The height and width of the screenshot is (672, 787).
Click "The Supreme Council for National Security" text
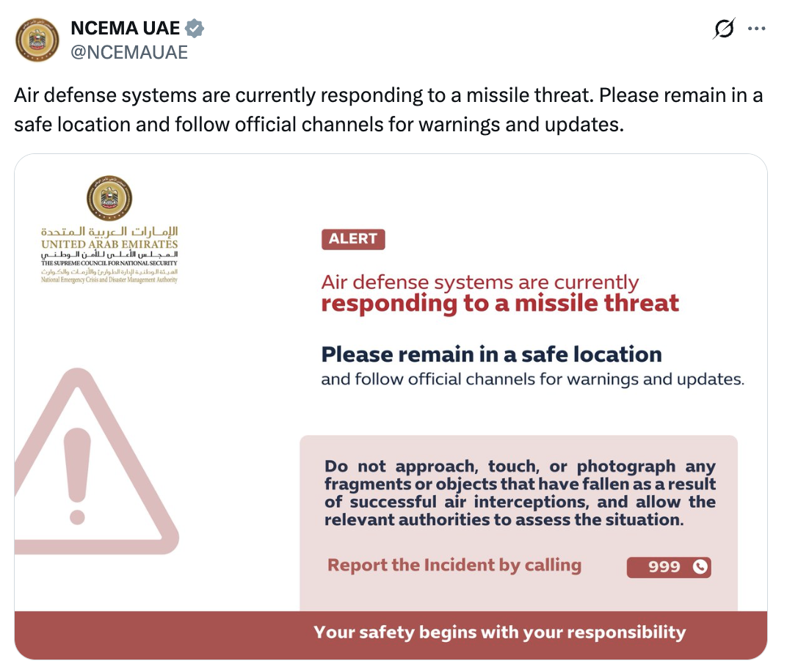click(109, 262)
